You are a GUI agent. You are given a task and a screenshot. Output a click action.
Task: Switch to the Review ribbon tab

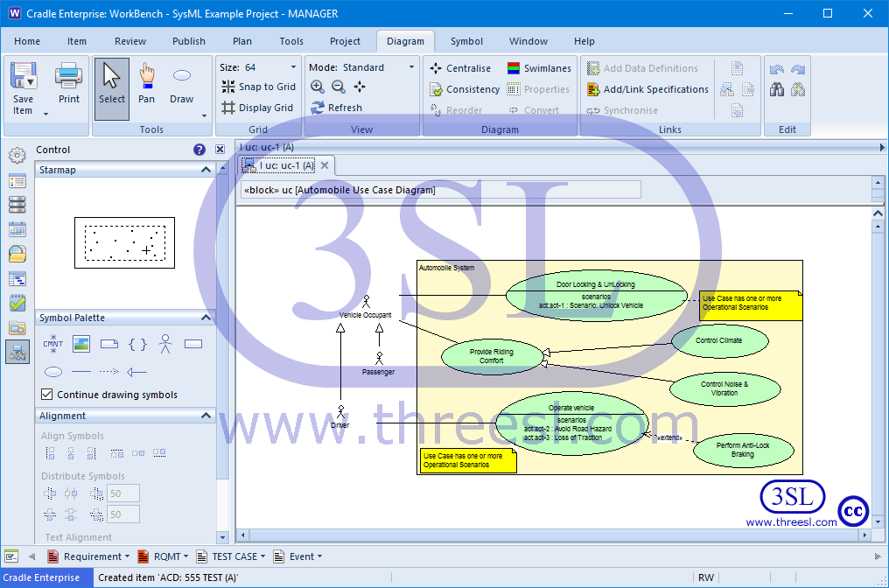pyautogui.click(x=130, y=41)
